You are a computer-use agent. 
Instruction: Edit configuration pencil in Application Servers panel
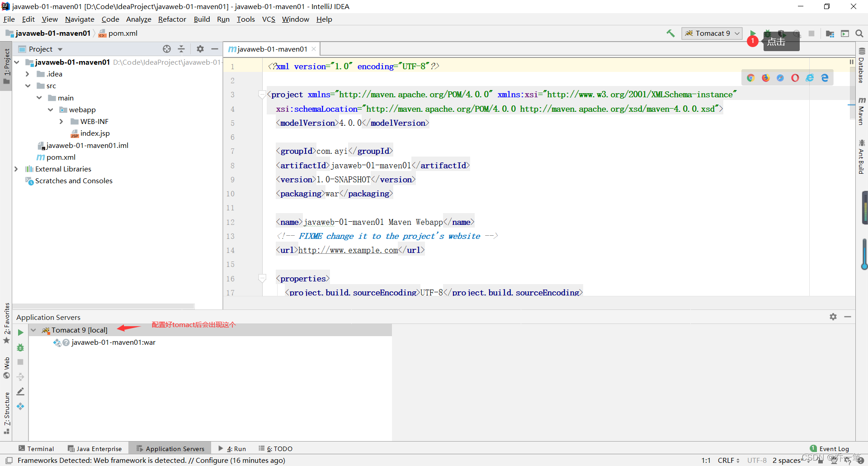pyautogui.click(x=20, y=391)
